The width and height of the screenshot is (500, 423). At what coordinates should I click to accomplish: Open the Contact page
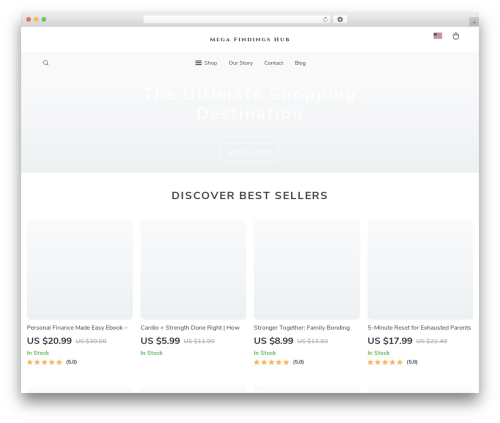coord(274,63)
